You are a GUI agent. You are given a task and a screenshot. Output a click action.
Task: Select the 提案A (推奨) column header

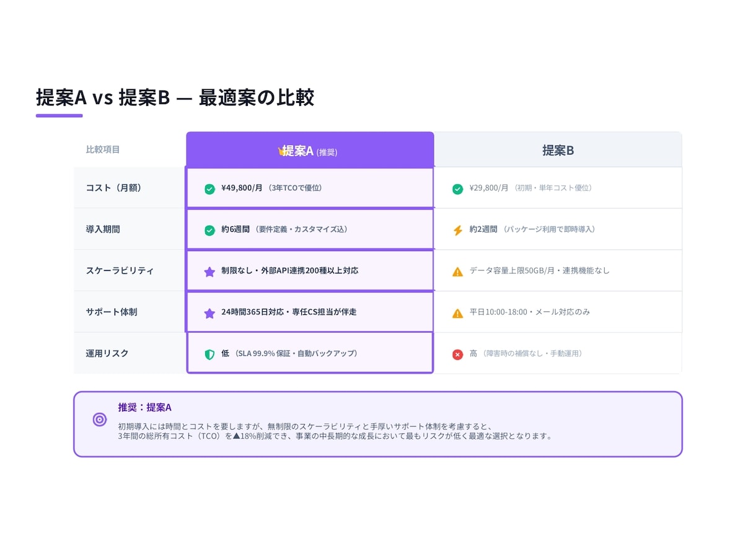(310, 149)
